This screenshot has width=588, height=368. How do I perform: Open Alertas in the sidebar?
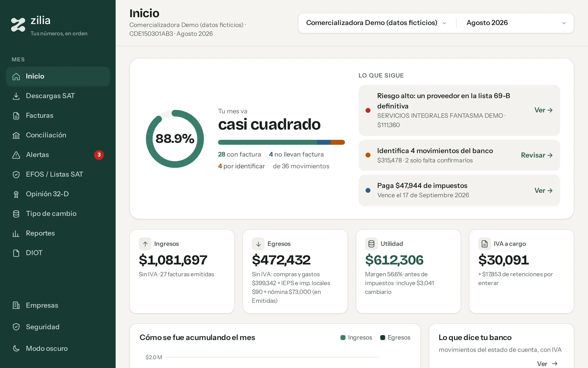[58, 155]
